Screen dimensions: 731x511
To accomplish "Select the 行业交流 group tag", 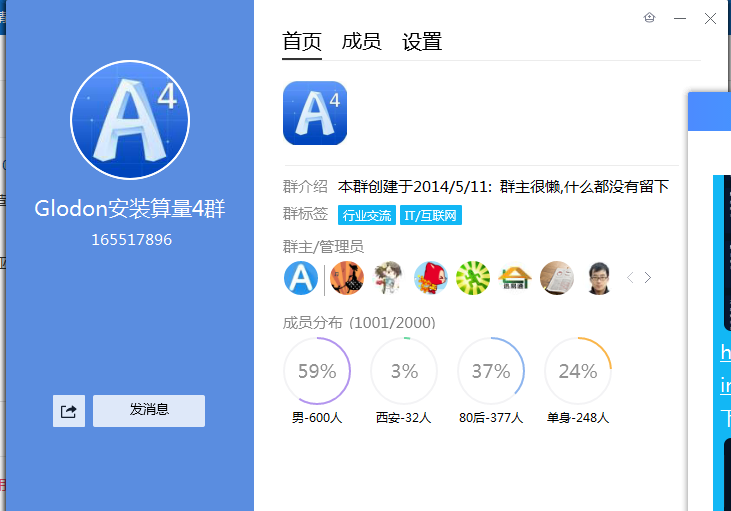I will pos(367,215).
